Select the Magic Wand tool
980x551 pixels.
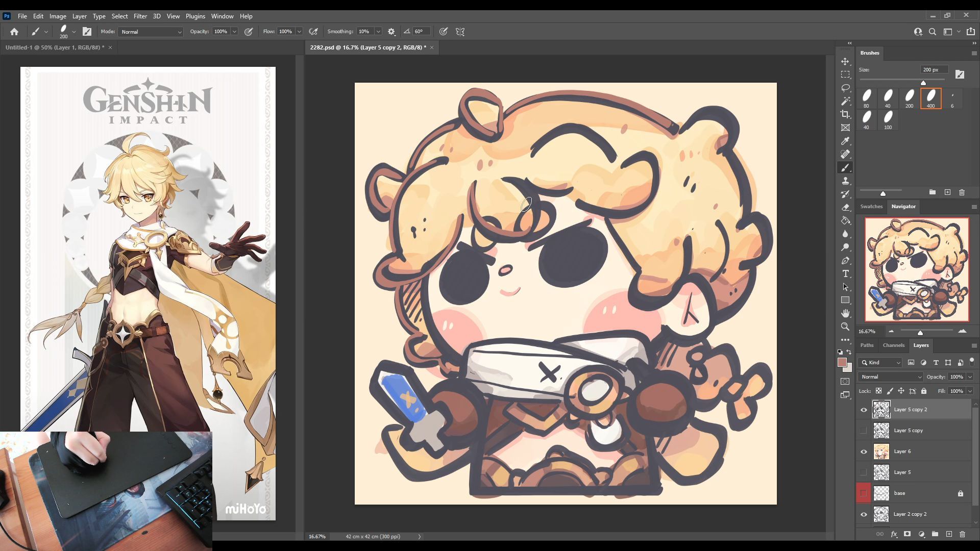point(845,101)
